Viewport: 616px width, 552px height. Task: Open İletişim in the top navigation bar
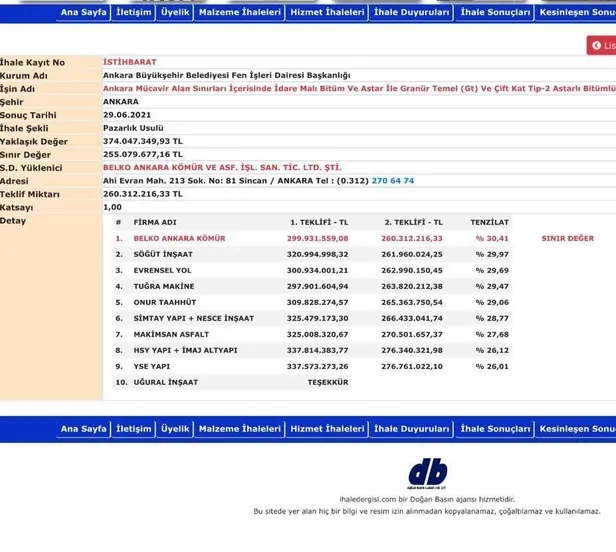(134, 12)
